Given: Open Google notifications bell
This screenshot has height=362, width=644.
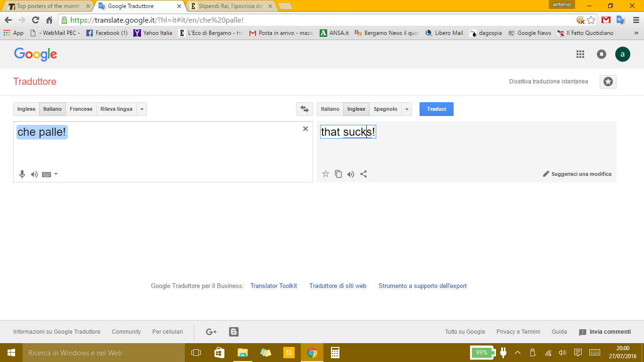Looking at the screenshot, I should pyautogui.click(x=602, y=54).
